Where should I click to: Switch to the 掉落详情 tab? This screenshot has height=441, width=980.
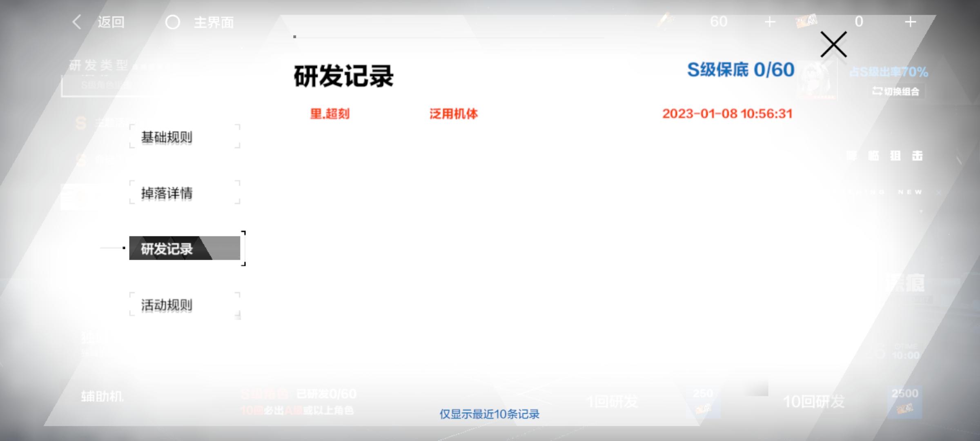pyautogui.click(x=185, y=193)
